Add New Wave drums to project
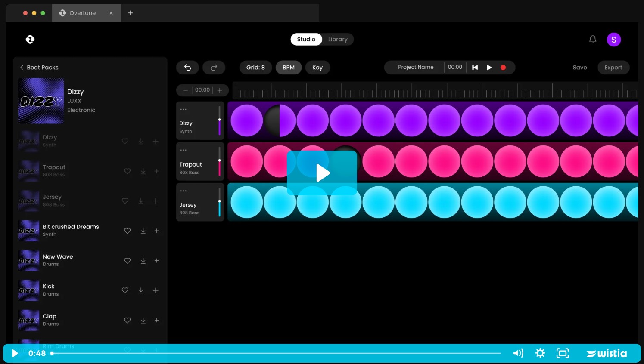Image resolution: width=644 pixels, height=364 pixels. [x=157, y=261]
